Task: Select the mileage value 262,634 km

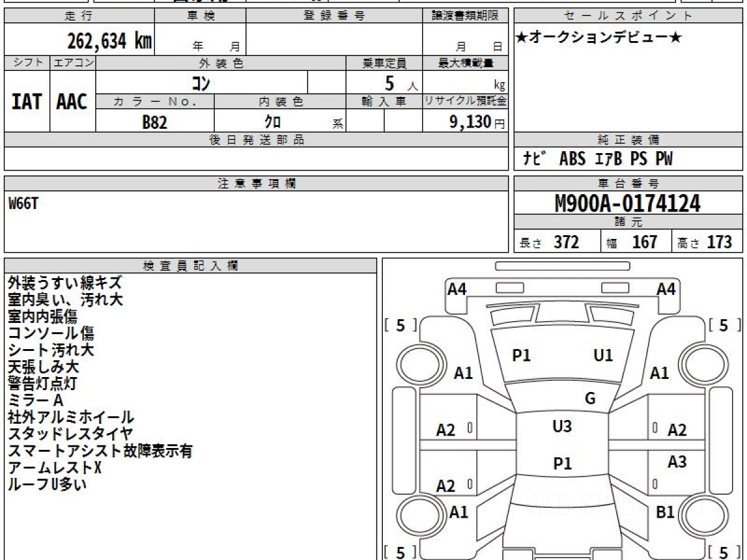Action: [110, 41]
